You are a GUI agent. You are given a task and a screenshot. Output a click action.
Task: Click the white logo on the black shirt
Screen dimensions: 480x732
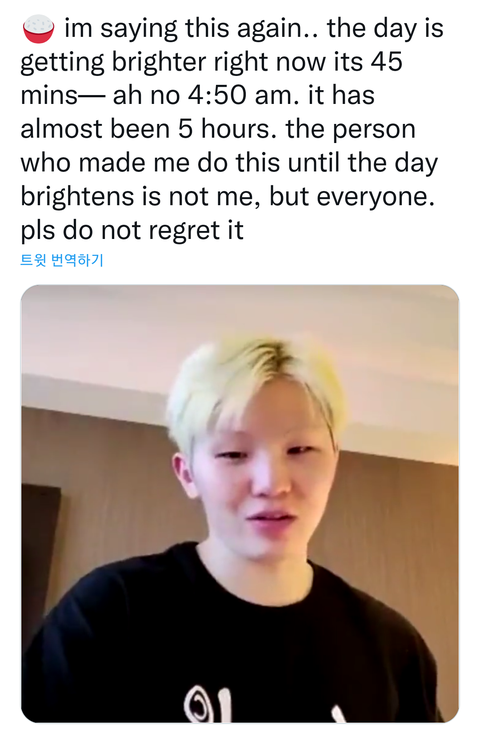tap(208, 704)
